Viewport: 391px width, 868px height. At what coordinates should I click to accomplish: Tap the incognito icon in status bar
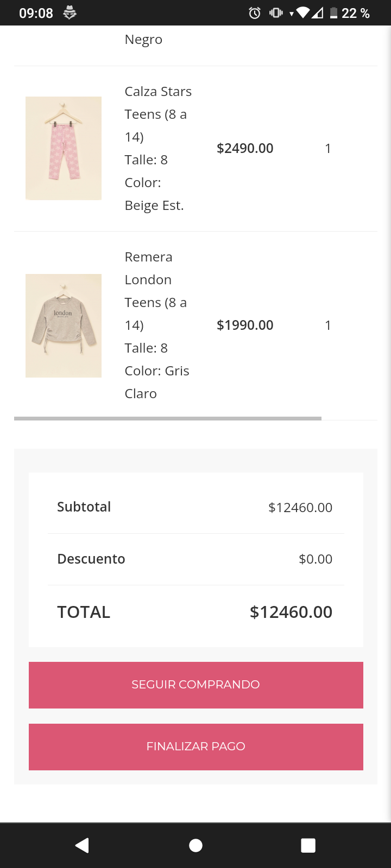point(70,13)
